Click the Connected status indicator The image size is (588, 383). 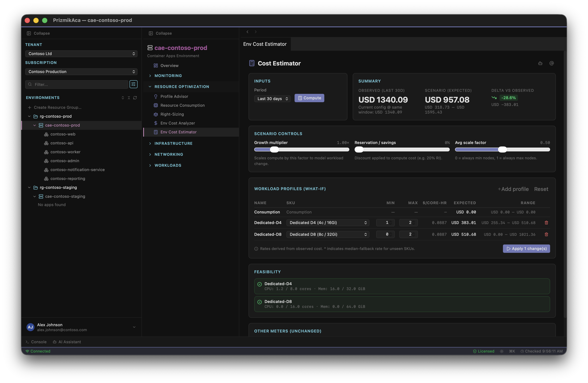pyautogui.click(x=38, y=351)
